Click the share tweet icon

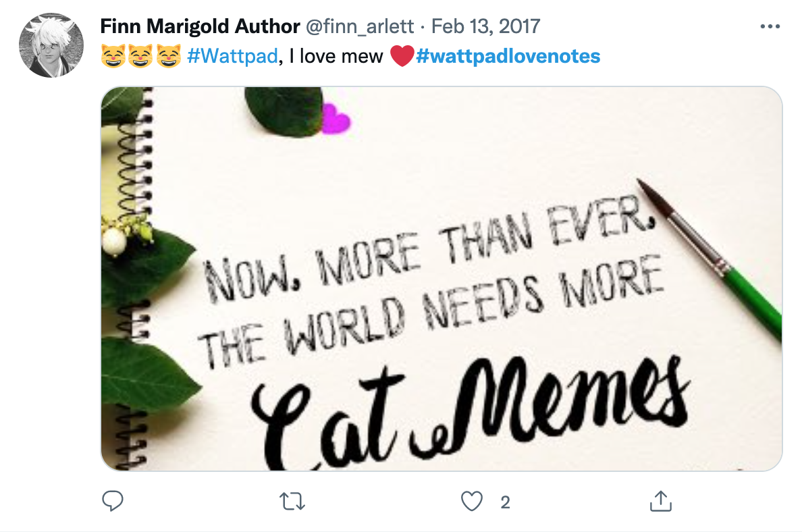pos(660,501)
